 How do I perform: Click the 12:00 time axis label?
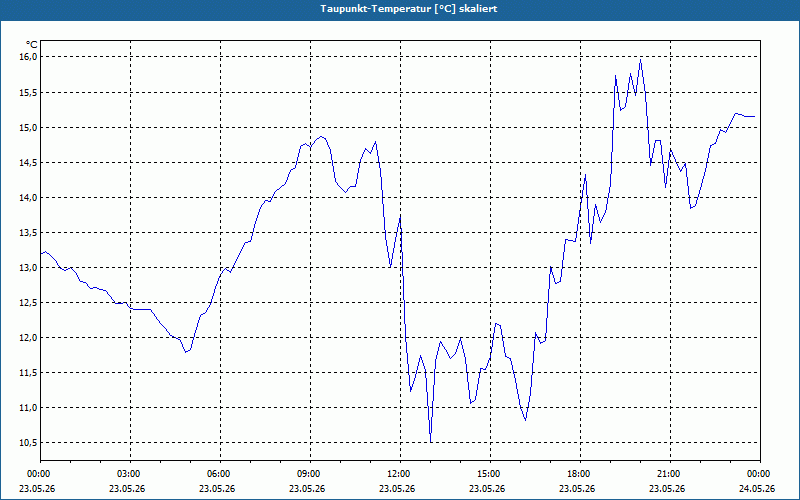pyautogui.click(x=400, y=473)
